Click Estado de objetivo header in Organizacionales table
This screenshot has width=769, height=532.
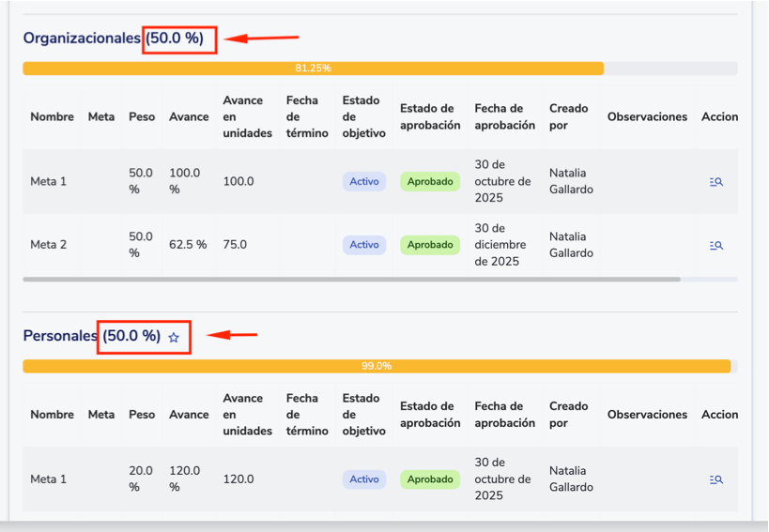click(x=363, y=117)
